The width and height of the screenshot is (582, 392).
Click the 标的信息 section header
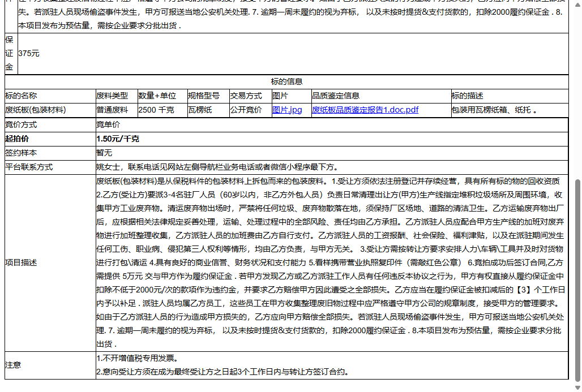[286, 81]
